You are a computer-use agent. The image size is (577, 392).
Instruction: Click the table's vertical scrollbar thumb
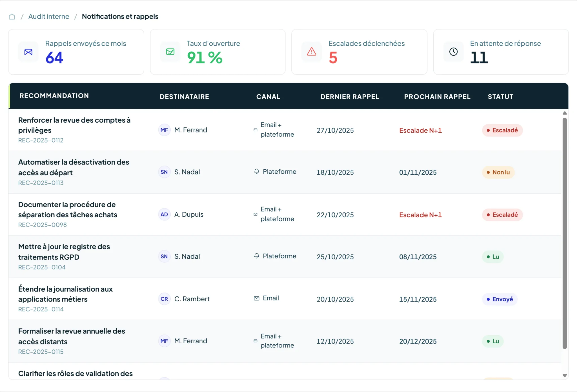(x=565, y=233)
